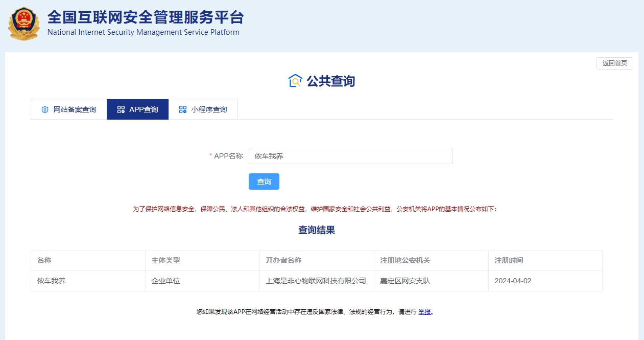Click the APP名称 field label

pos(228,156)
